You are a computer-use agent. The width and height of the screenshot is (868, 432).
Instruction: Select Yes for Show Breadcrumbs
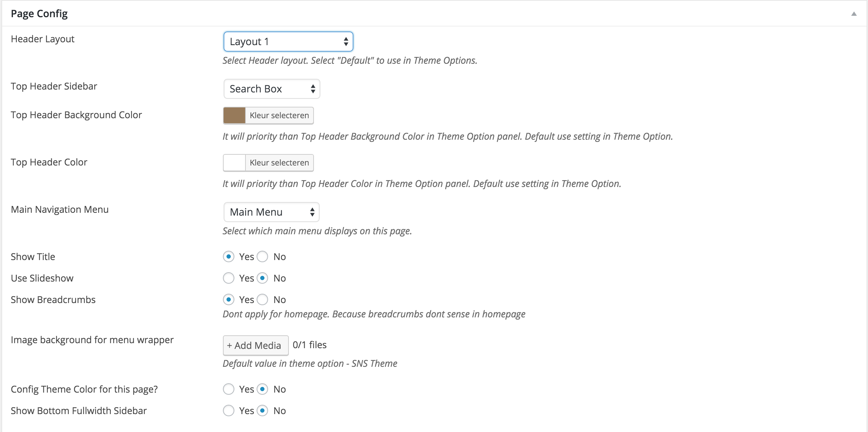point(229,299)
